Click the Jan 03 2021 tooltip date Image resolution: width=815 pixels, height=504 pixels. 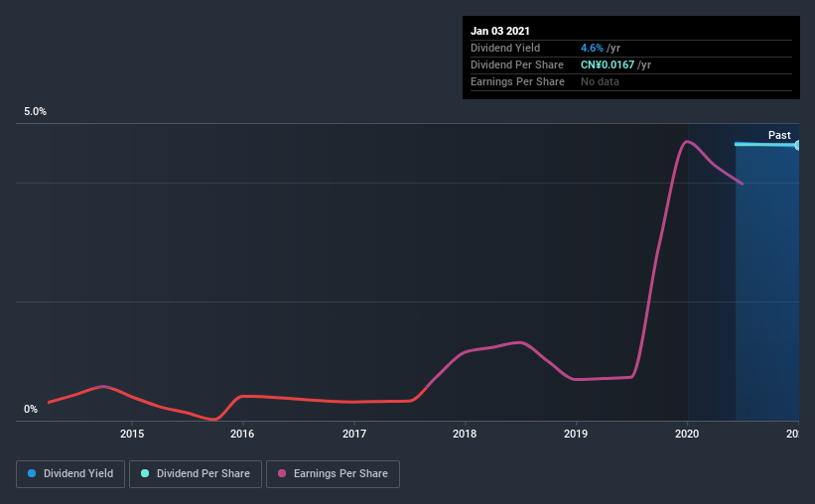click(x=500, y=31)
